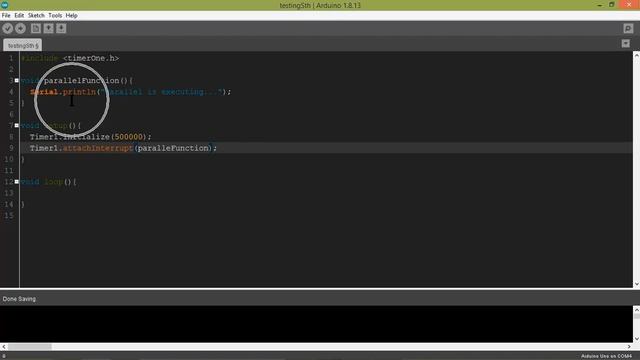Click the horizontal scrollbar left arrow
This screenshot has width=640, height=360.
[x=4, y=347]
